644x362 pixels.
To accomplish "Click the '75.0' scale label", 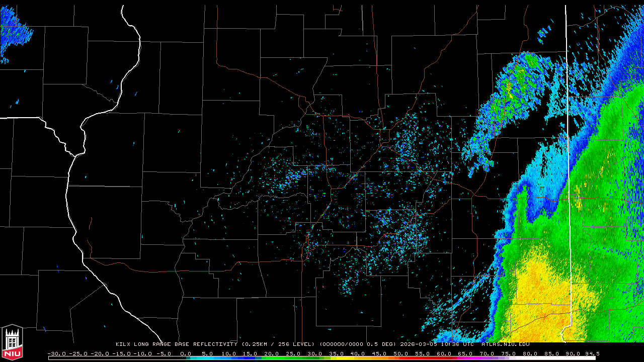I will (x=508, y=353).
